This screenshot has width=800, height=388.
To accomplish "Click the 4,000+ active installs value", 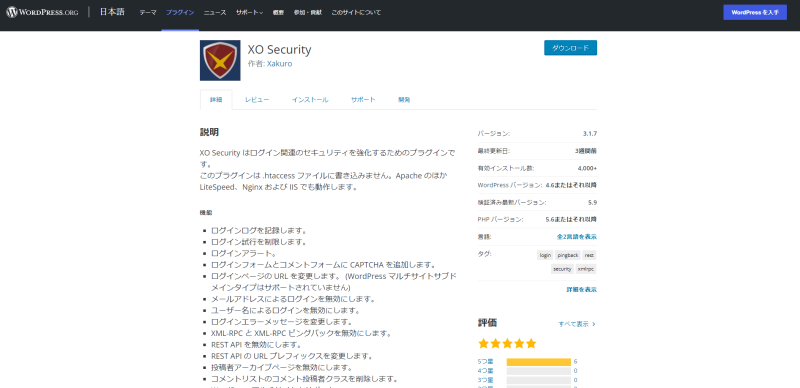I will (x=587, y=168).
